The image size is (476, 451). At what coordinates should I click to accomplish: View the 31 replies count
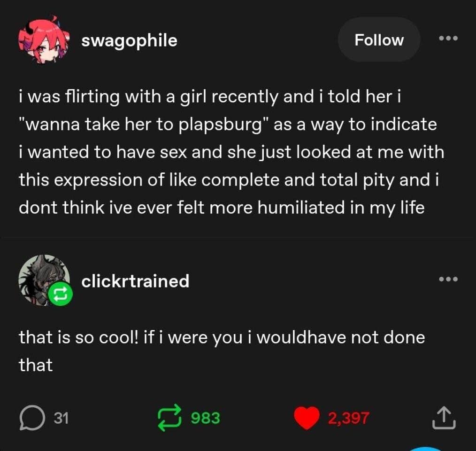point(61,418)
